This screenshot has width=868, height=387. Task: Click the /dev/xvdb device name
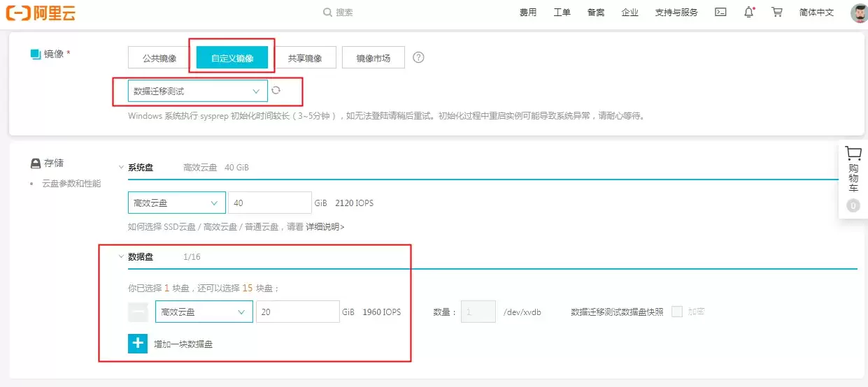522,312
